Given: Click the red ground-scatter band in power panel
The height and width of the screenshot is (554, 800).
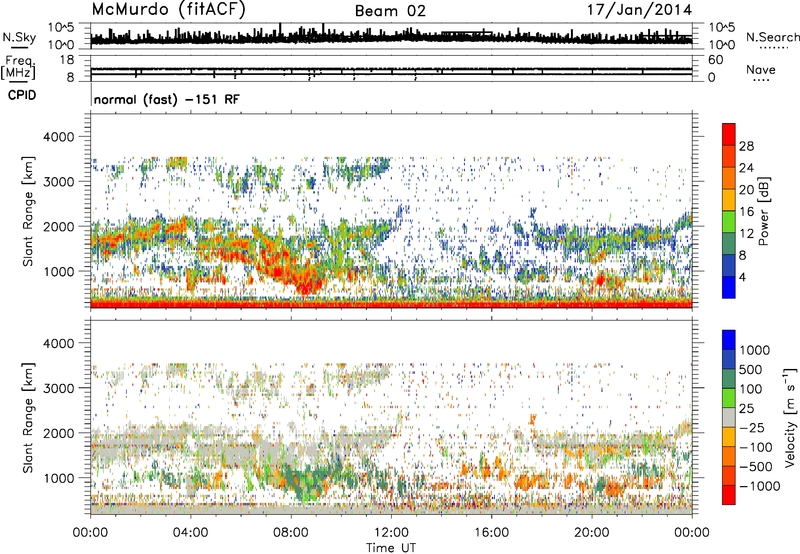Looking at the screenshot, I should tap(391, 304).
